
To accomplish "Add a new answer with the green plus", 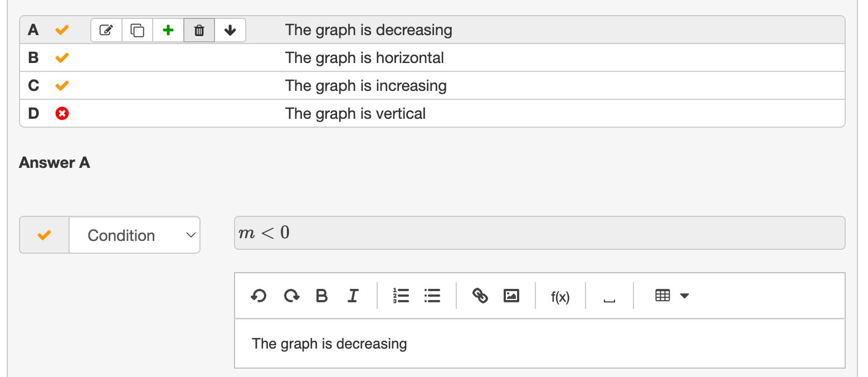I will pyautogui.click(x=168, y=30).
